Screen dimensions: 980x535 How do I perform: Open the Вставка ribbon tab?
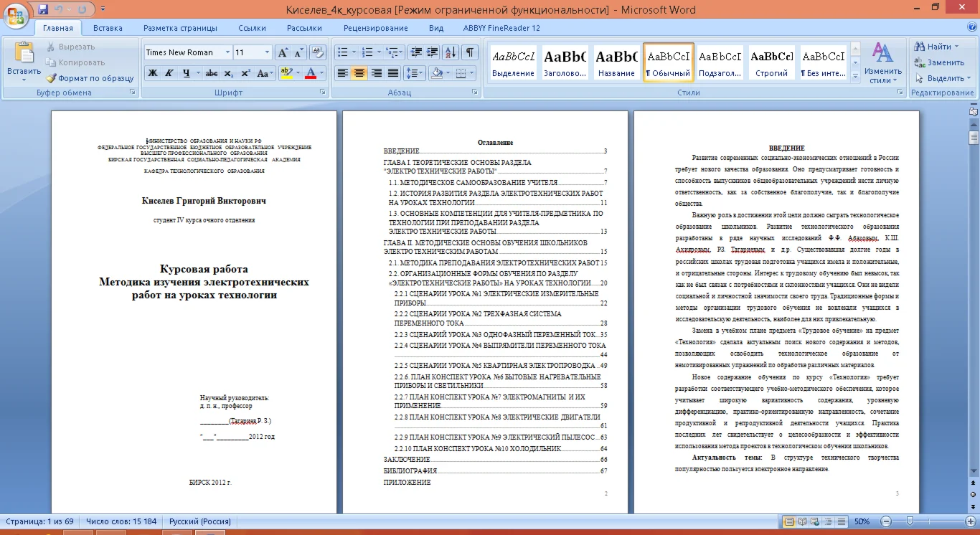[x=108, y=28]
